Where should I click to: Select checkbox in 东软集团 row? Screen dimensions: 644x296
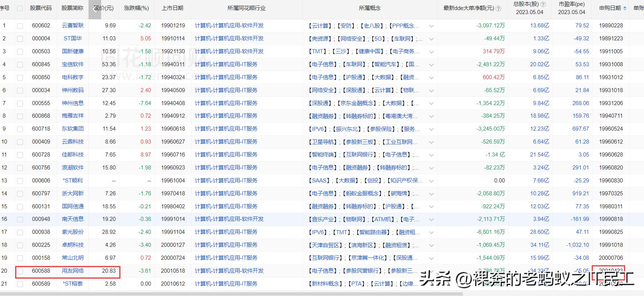tap(20, 129)
